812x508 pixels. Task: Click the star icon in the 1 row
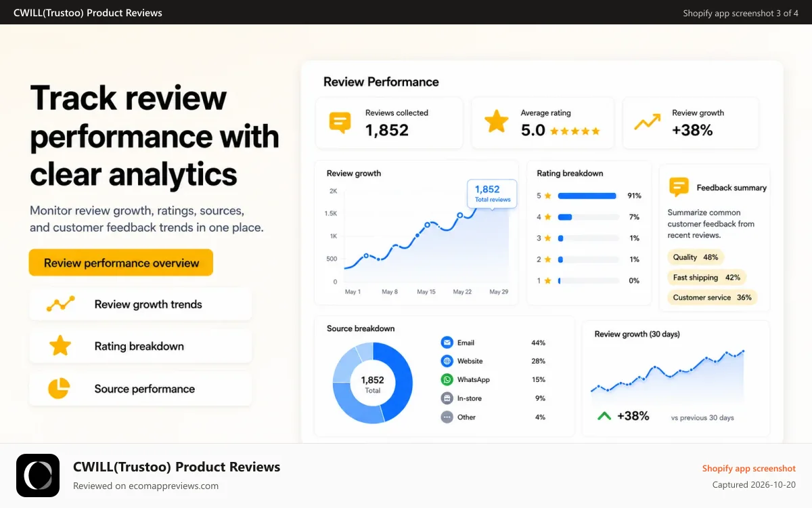pos(548,280)
